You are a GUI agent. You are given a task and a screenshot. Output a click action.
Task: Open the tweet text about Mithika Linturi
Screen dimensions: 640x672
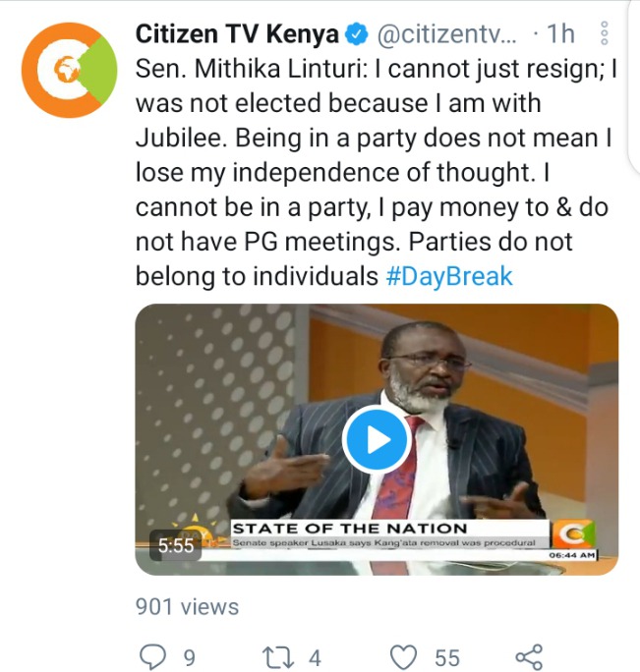(x=377, y=172)
